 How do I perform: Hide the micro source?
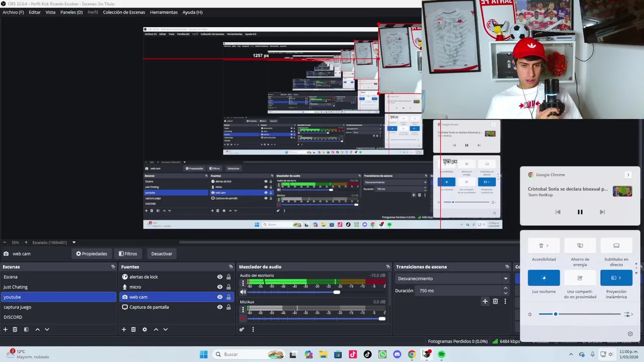coord(220,287)
